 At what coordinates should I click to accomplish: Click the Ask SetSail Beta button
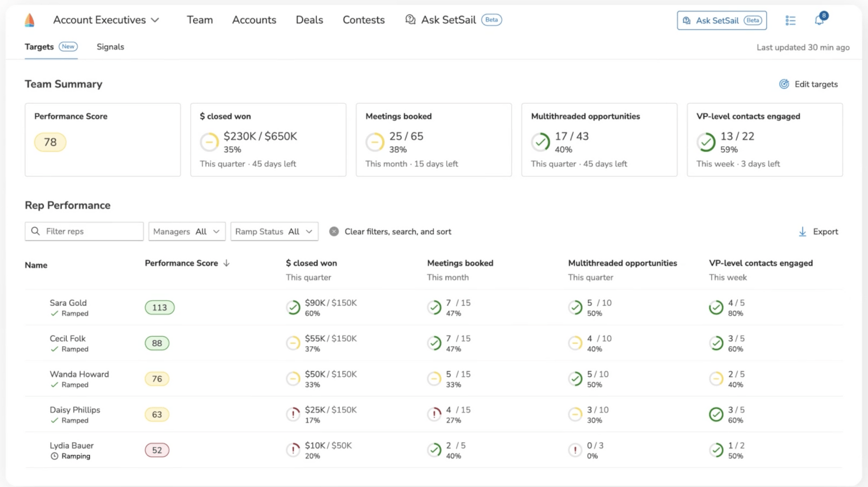click(721, 20)
